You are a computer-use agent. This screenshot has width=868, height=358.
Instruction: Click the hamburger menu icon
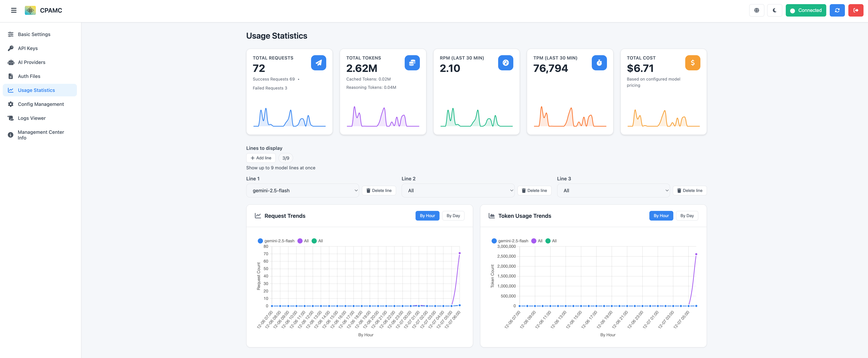pyautogui.click(x=14, y=10)
